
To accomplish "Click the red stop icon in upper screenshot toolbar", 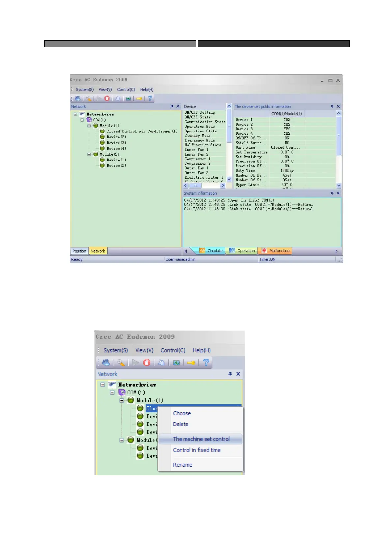I will 107,98.
